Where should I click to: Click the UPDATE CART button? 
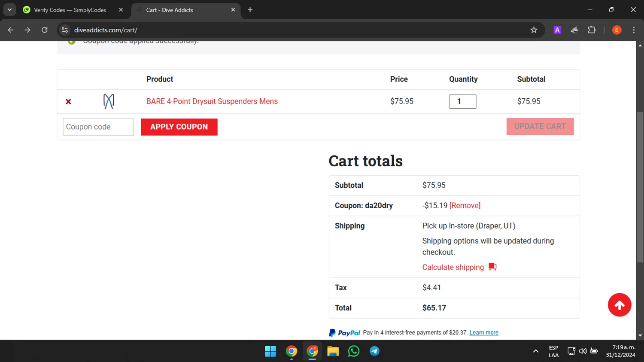[540, 126]
